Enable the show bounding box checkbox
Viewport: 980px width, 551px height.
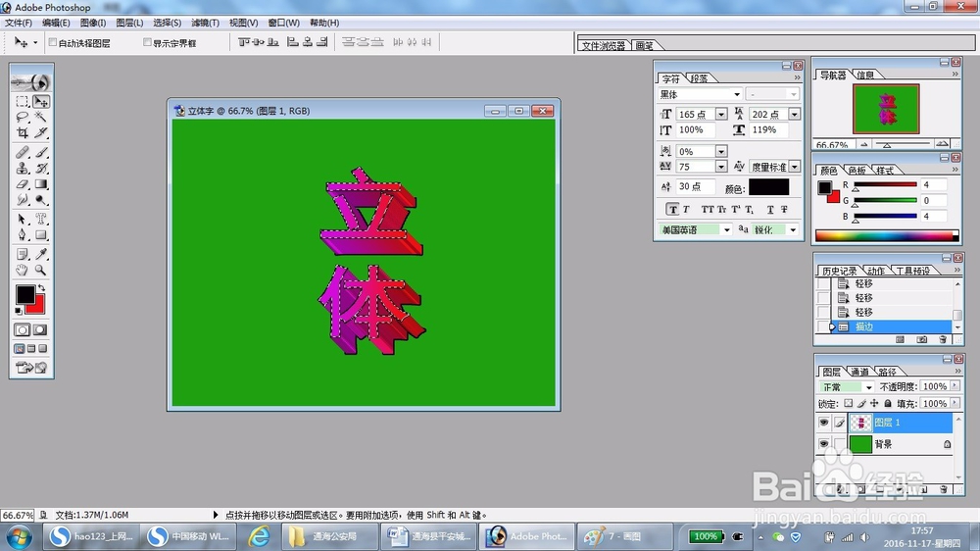pyautogui.click(x=148, y=42)
